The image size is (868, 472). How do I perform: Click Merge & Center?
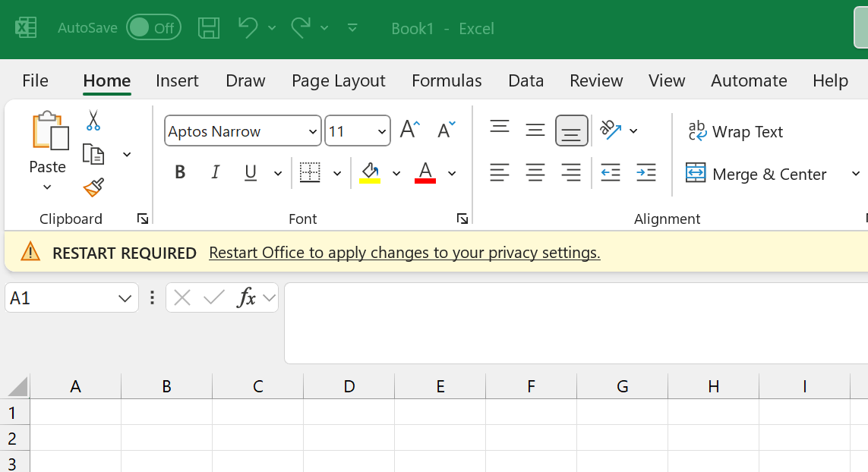point(756,174)
